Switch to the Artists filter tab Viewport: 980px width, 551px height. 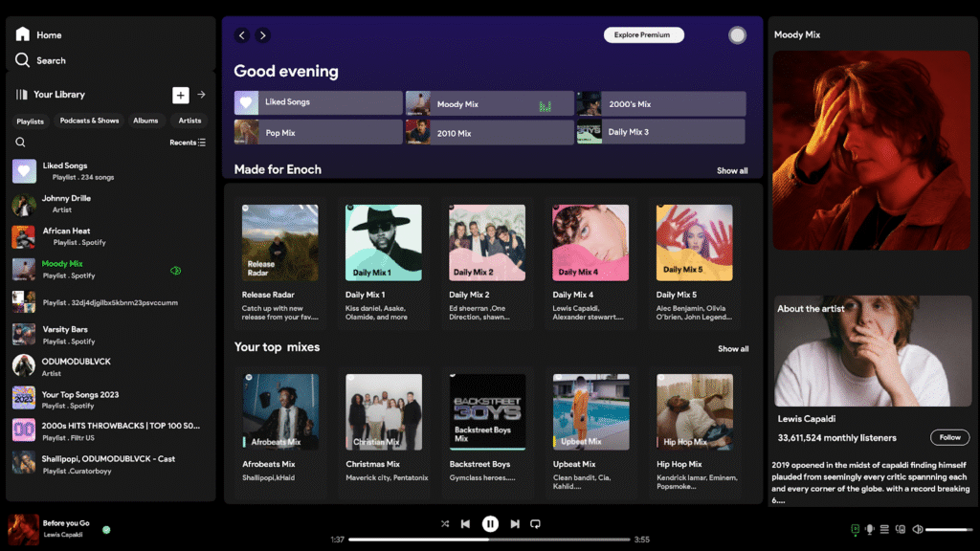(189, 121)
